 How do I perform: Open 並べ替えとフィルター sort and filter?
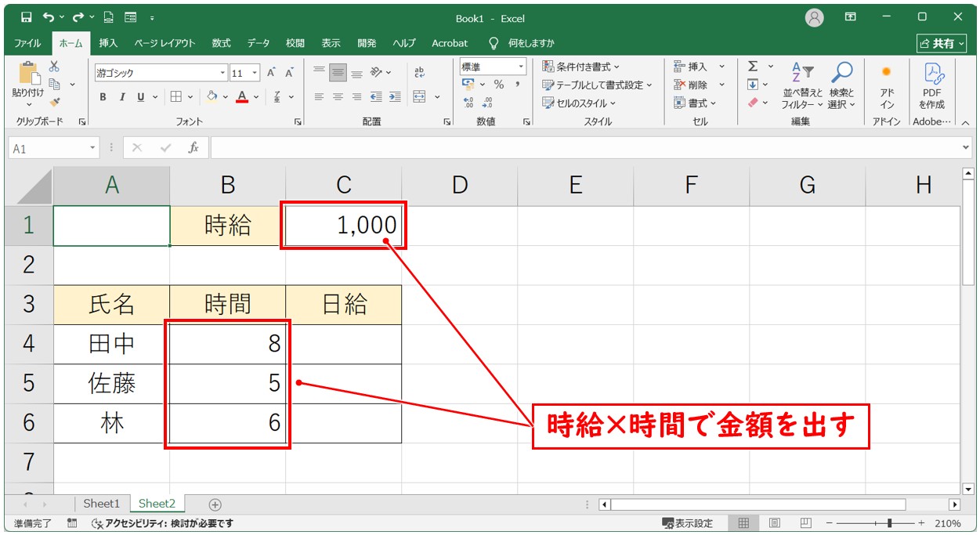click(x=802, y=85)
